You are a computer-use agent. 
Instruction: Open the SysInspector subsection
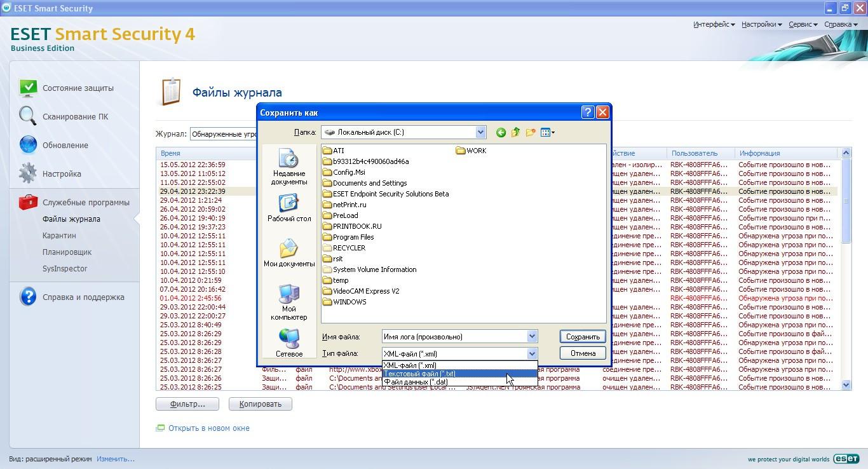(65, 269)
